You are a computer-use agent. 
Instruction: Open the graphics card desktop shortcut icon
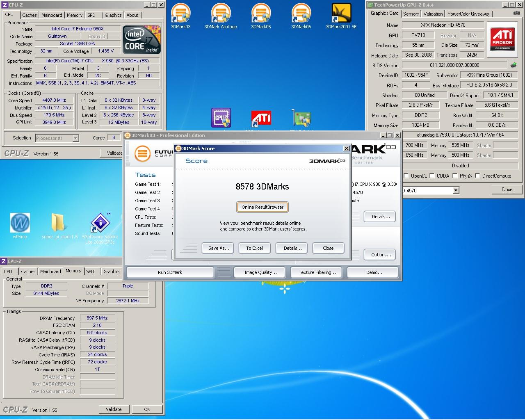click(301, 118)
